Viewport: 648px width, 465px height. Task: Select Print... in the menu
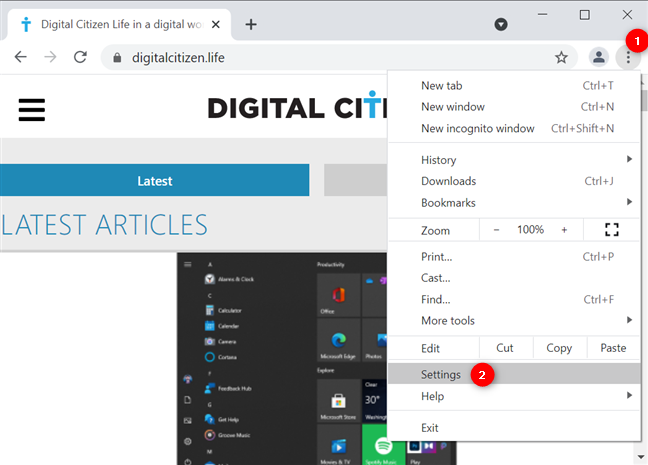514,257
